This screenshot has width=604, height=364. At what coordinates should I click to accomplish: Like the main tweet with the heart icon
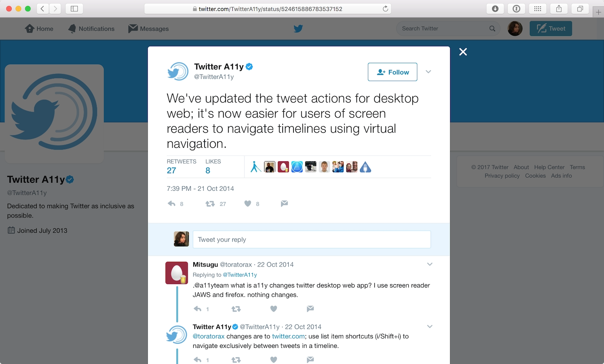coord(248,204)
